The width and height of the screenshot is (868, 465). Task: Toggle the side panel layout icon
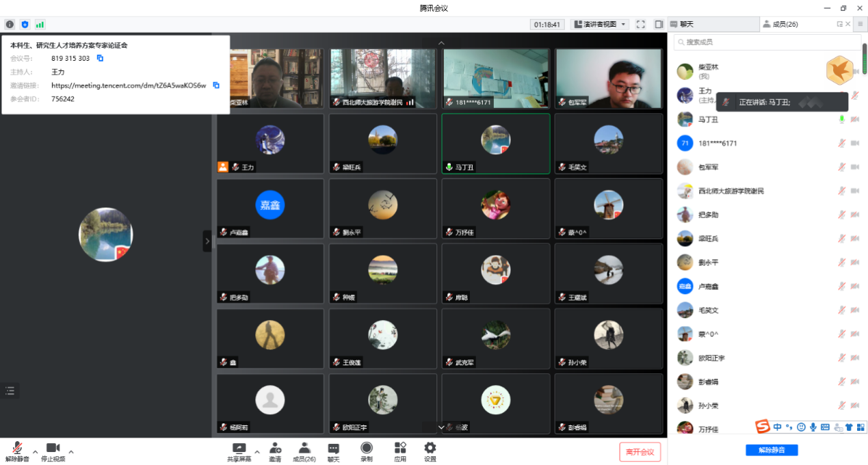click(658, 25)
